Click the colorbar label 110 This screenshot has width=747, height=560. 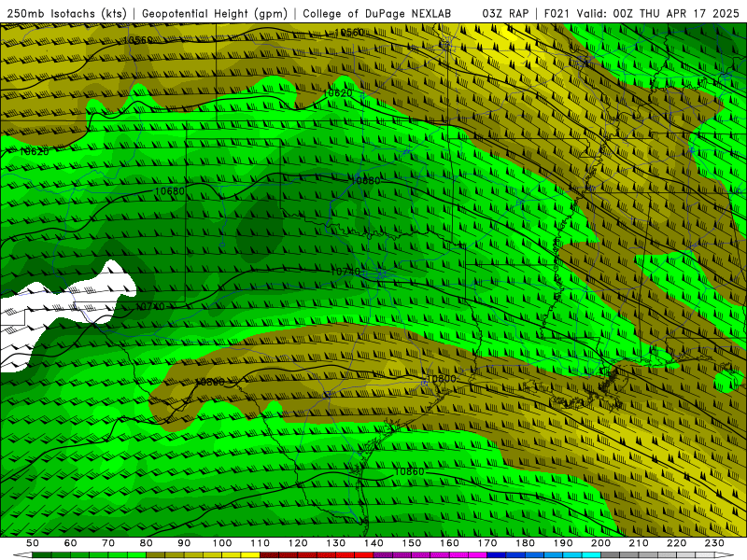tap(260, 543)
